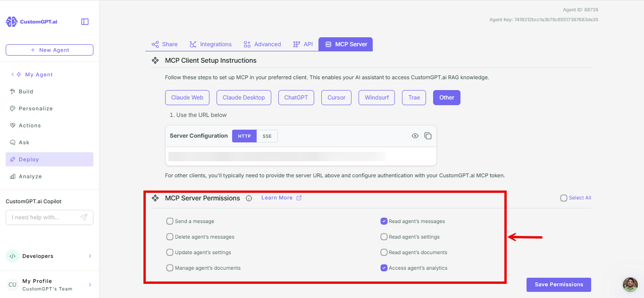Click the Agent Key value text
The width and height of the screenshot is (644, 298).
coord(556,20)
